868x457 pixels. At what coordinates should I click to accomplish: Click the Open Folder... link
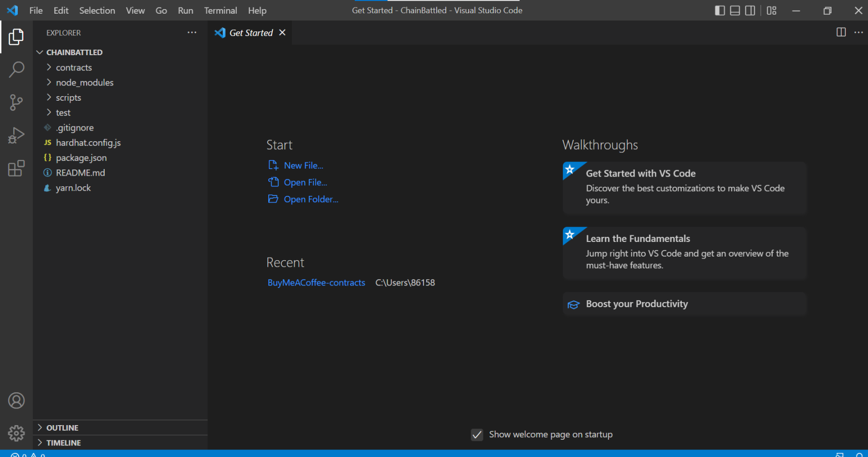(311, 199)
